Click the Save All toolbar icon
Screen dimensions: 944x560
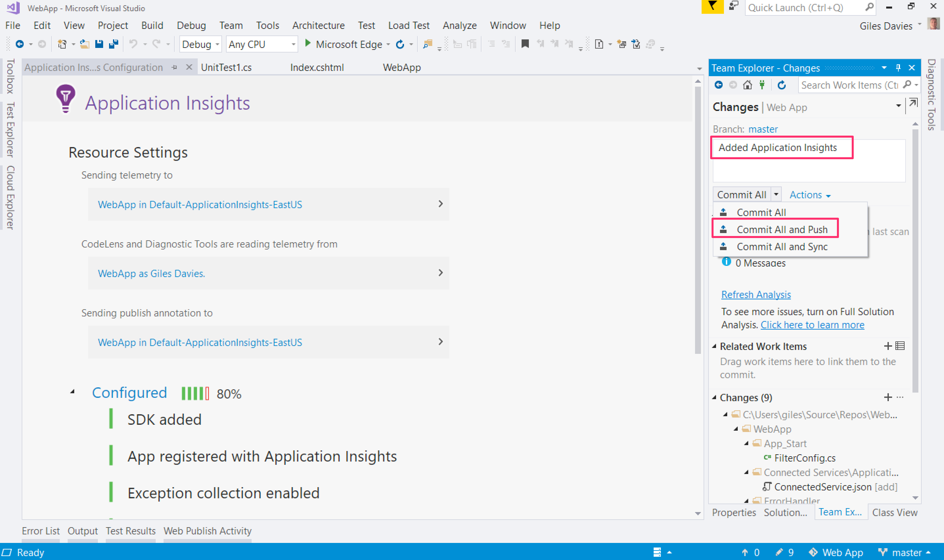pyautogui.click(x=114, y=44)
